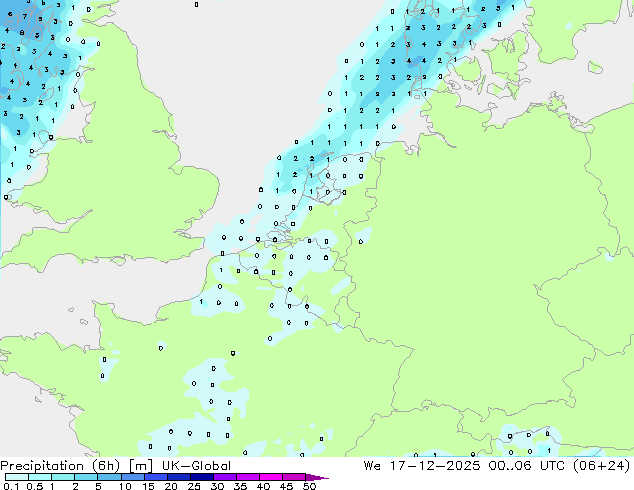This screenshot has height=490, width=634.
Task: Select the 40–45 magenta legend swatch
Action: [x=271, y=477]
